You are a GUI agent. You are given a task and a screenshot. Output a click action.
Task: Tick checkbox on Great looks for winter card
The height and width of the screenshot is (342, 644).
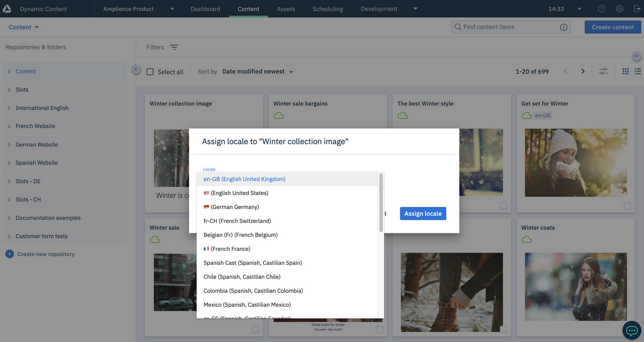pyautogui.click(x=380, y=329)
